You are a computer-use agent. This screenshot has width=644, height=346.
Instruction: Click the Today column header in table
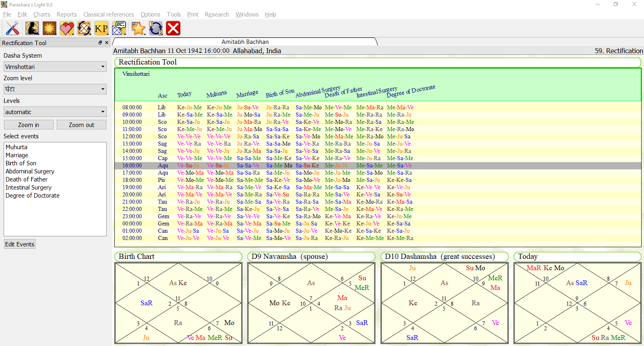[x=184, y=94]
